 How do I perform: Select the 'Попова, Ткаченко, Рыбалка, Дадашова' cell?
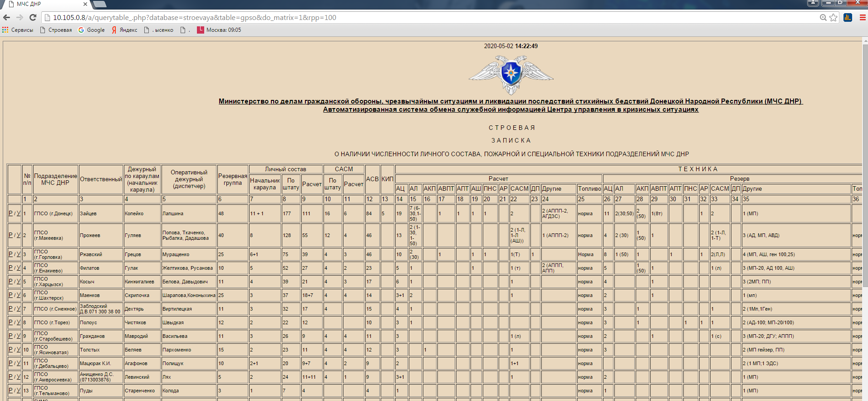pos(189,235)
